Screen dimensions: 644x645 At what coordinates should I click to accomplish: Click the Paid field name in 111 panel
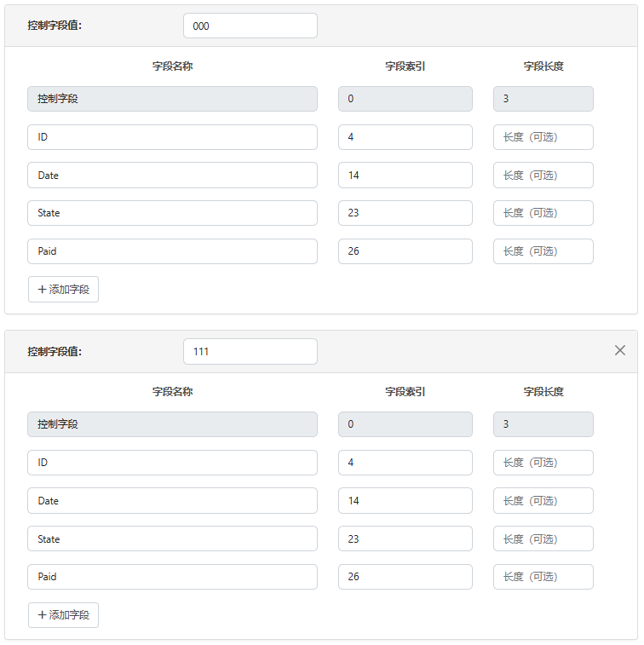click(x=172, y=577)
